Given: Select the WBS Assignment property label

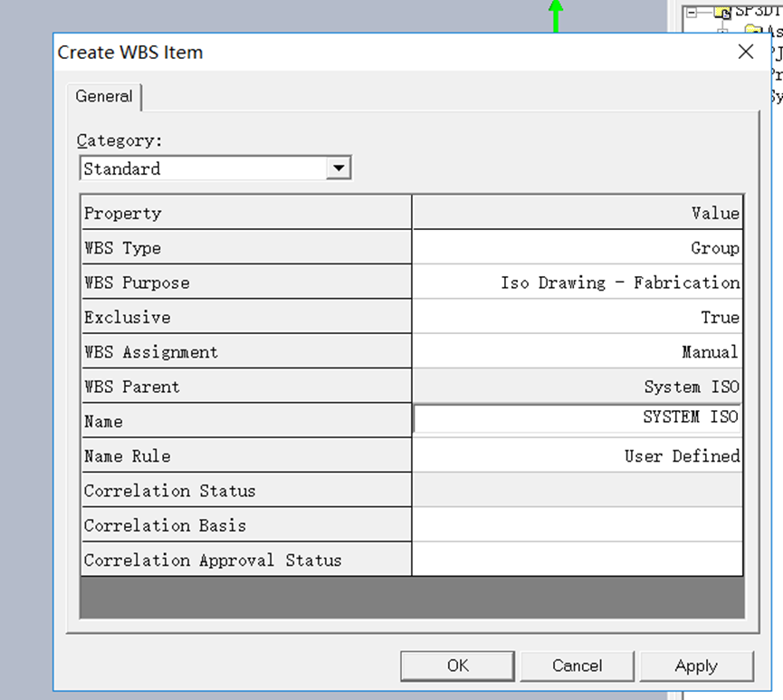Looking at the screenshot, I should [247, 351].
